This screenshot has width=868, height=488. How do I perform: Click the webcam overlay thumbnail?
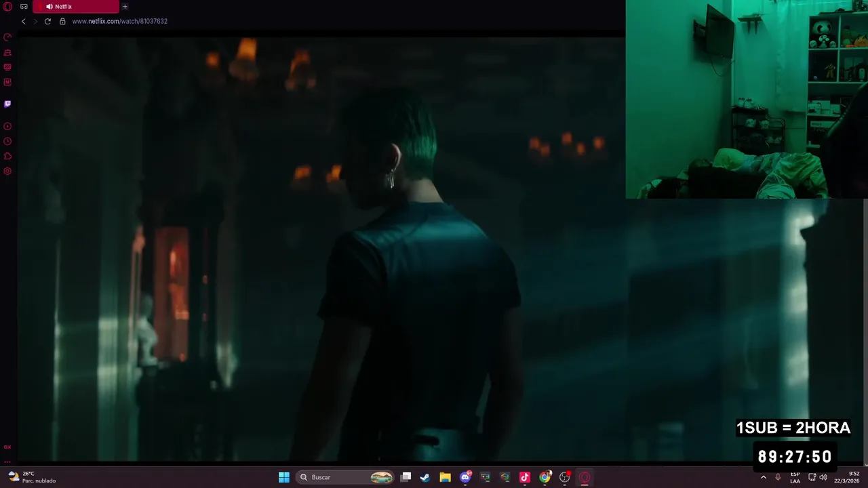(x=747, y=99)
